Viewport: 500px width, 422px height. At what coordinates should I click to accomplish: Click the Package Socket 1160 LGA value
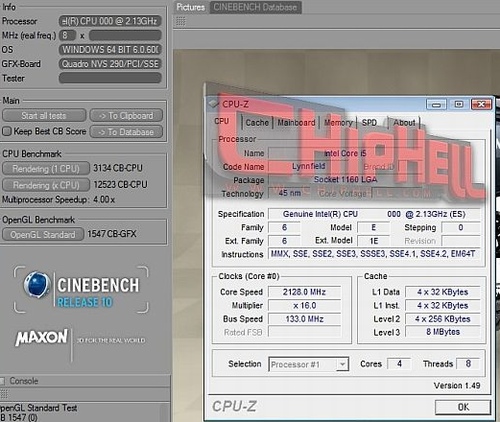(x=345, y=180)
